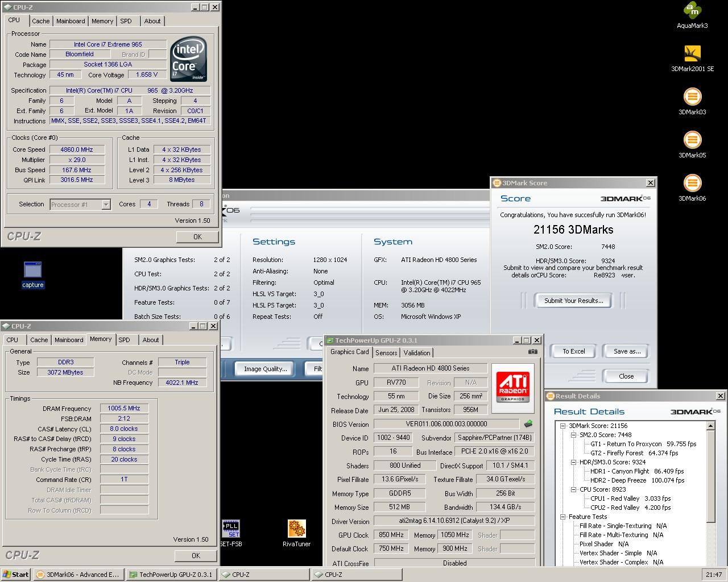Click OK in the top CPU-Z window
Viewport: 728px width, 582px height.
(197, 237)
